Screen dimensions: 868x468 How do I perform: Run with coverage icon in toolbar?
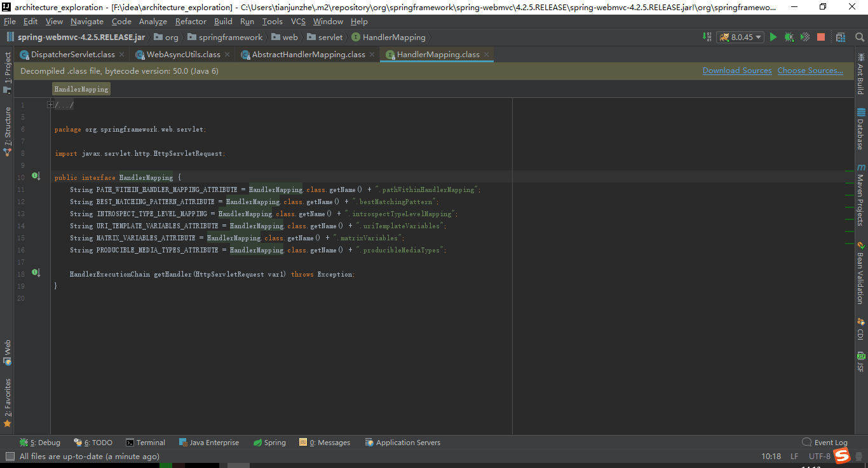(804, 37)
